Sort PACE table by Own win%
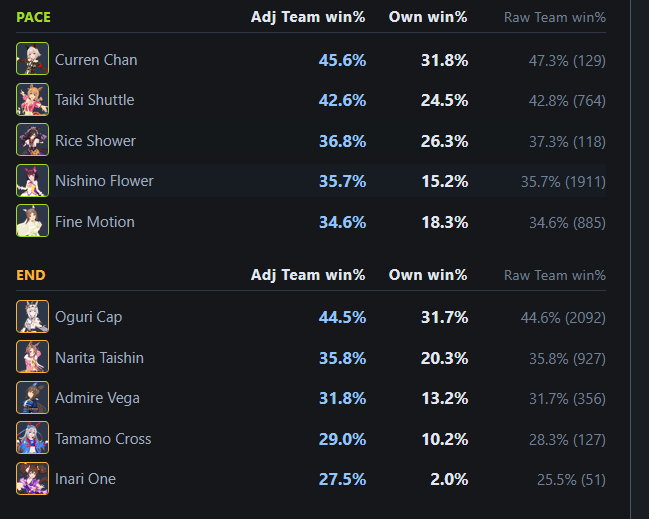This screenshot has height=519, width=649. (428, 17)
